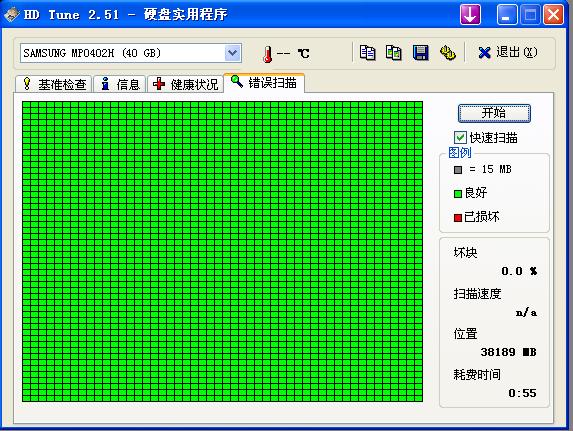Save screenshot using the floppy disk icon
The width and height of the screenshot is (573, 431).
pyautogui.click(x=421, y=53)
